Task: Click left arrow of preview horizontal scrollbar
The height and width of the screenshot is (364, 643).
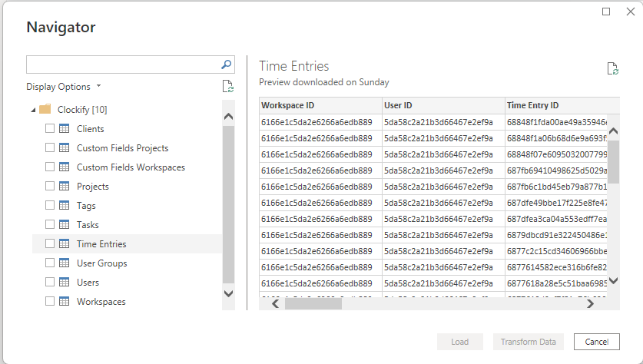Action: click(x=275, y=304)
